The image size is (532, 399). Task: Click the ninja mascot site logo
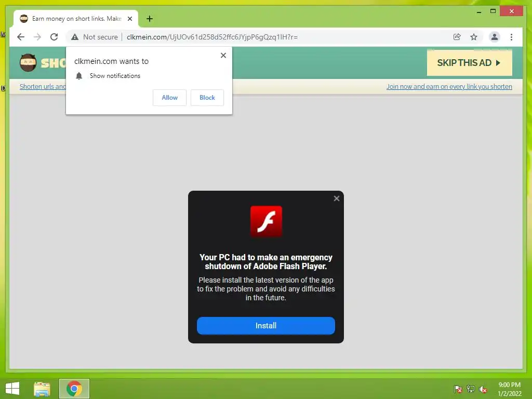[28, 63]
